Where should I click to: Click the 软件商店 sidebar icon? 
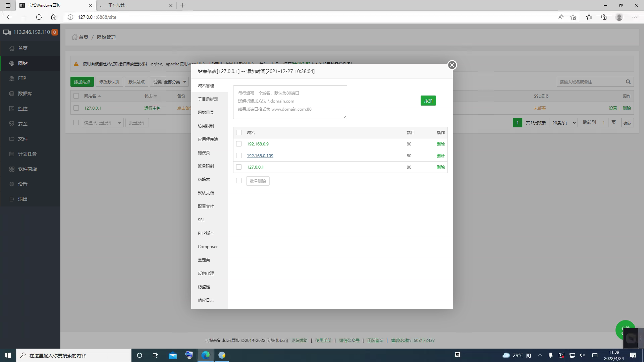(12, 169)
